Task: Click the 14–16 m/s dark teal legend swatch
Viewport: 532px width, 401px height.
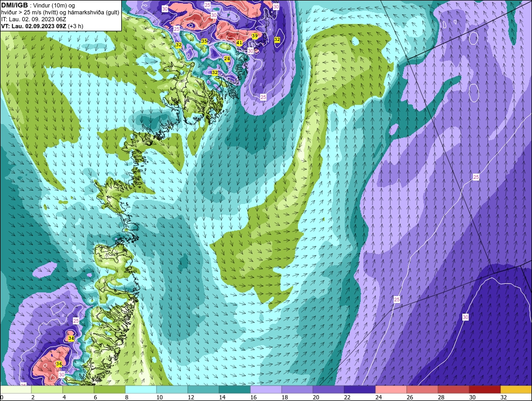Action: tap(235, 389)
